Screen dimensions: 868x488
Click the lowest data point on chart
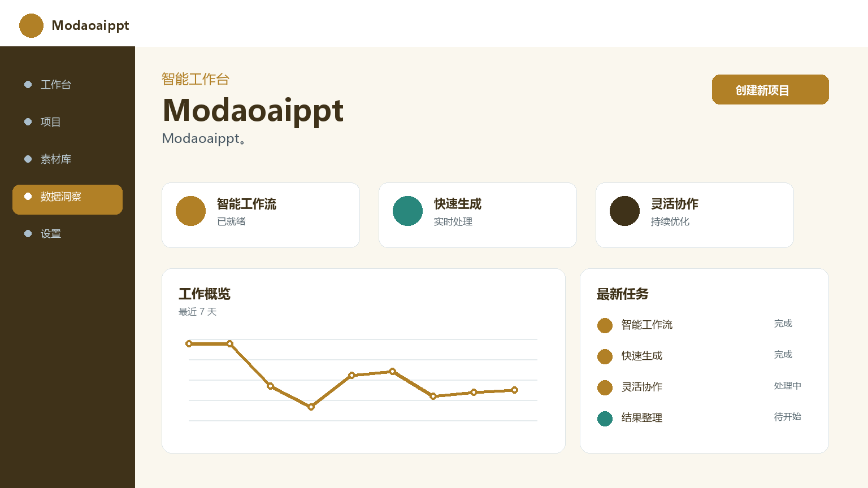point(311,407)
